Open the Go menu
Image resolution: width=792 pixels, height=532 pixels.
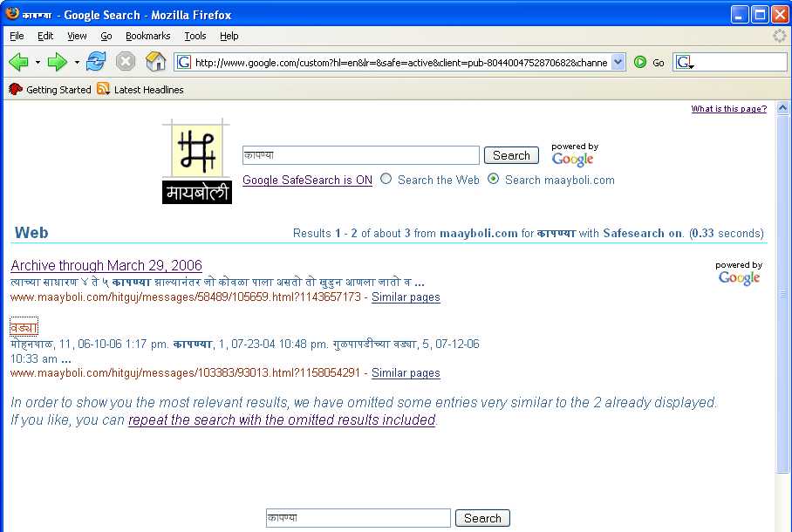[106, 36]
